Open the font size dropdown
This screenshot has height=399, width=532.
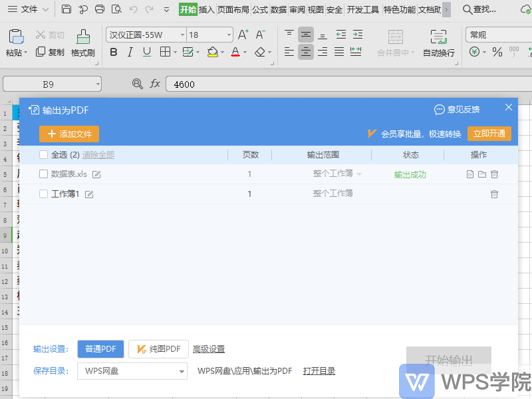pyautogui.click(x=228, y=34)
